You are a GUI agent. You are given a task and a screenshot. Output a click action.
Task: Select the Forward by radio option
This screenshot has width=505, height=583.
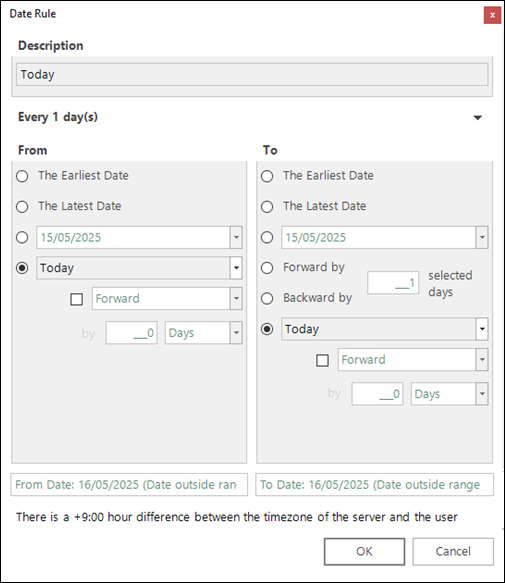pos(267,268)
